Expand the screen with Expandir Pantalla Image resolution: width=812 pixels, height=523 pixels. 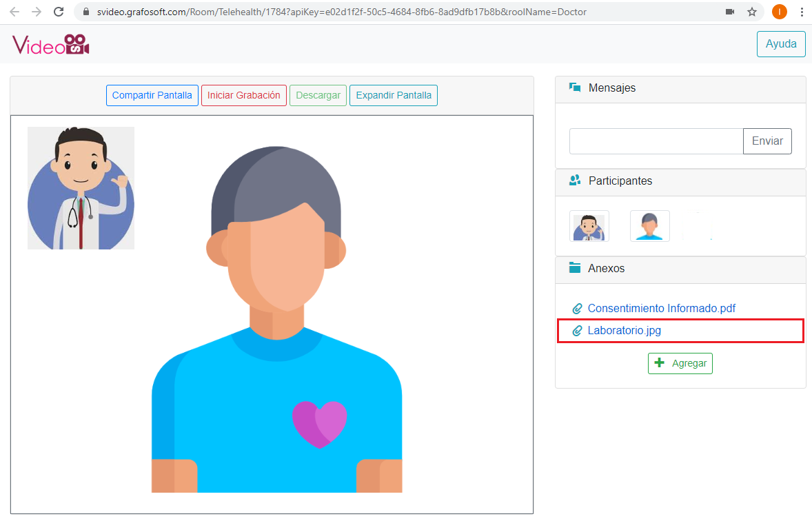pos(393,95)
